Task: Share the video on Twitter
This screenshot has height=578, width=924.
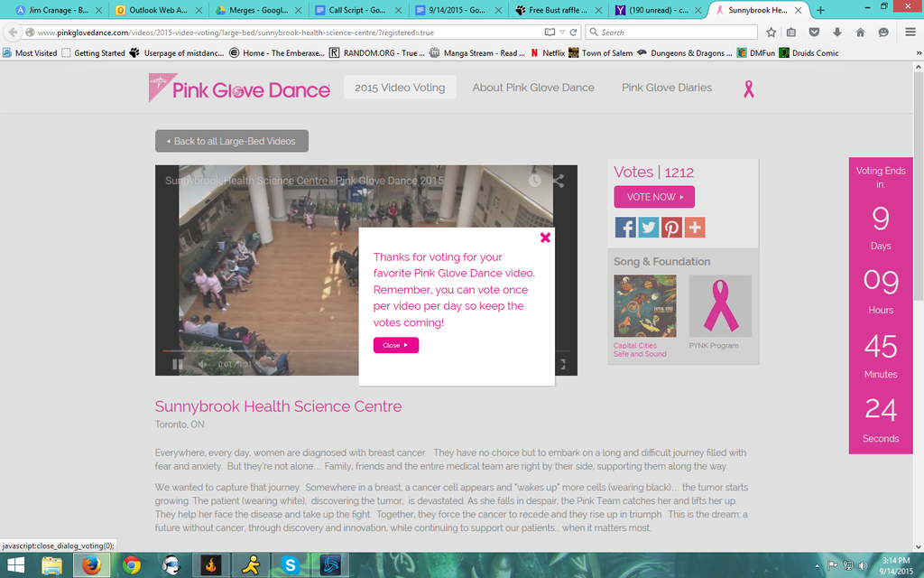Action: coord(648,228)
